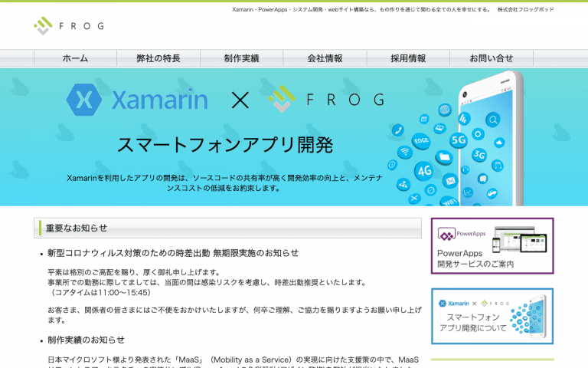
Task: Click the PowerApps logo icon in sidebar banner
Action: [x=446, y=235]
